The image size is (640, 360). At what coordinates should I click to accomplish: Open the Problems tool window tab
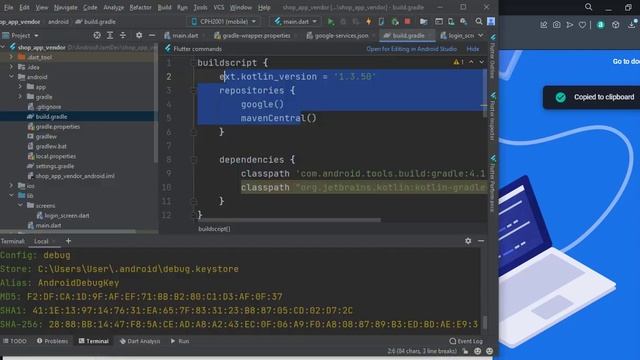tap(53, 341)
